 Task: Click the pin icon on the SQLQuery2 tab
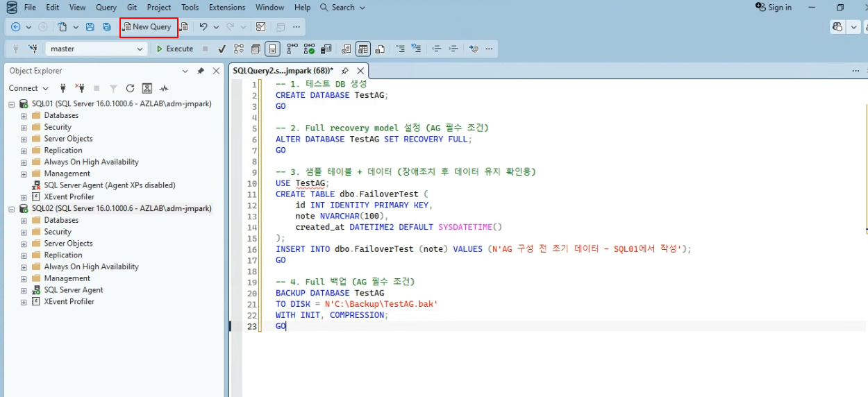click(344, 71)
